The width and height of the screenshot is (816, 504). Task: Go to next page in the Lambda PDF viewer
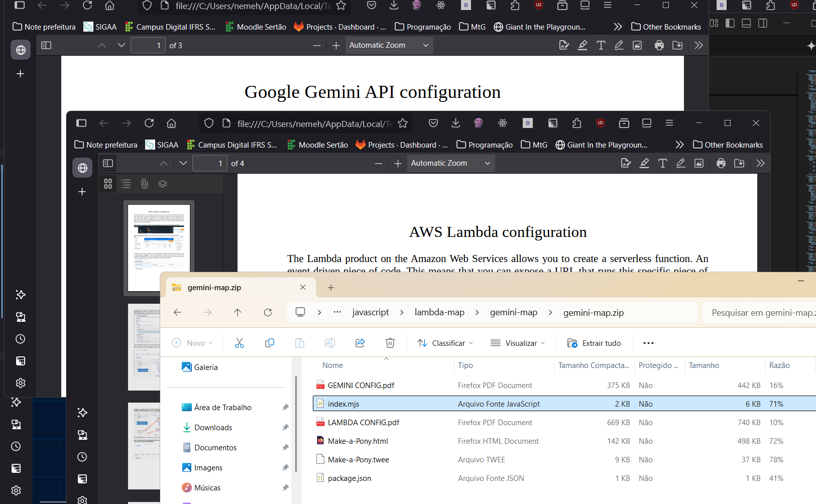coord(183,163)
